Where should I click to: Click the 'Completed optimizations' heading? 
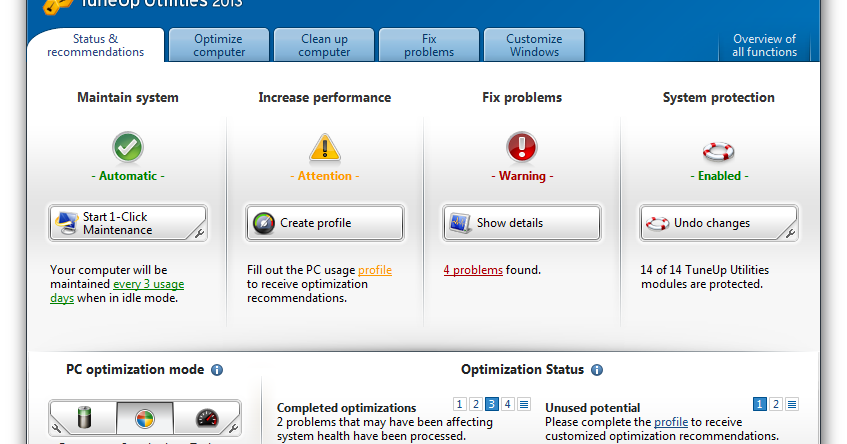(347, 408)
